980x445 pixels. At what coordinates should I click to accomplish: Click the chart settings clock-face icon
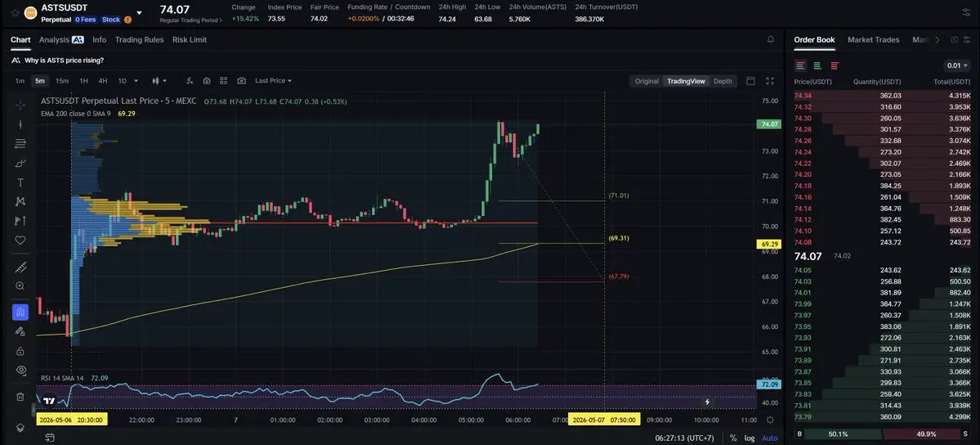206,81
